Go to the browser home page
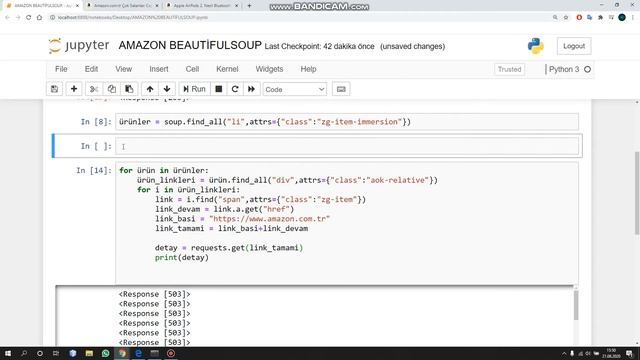640x360 pixels. [39, 18]
